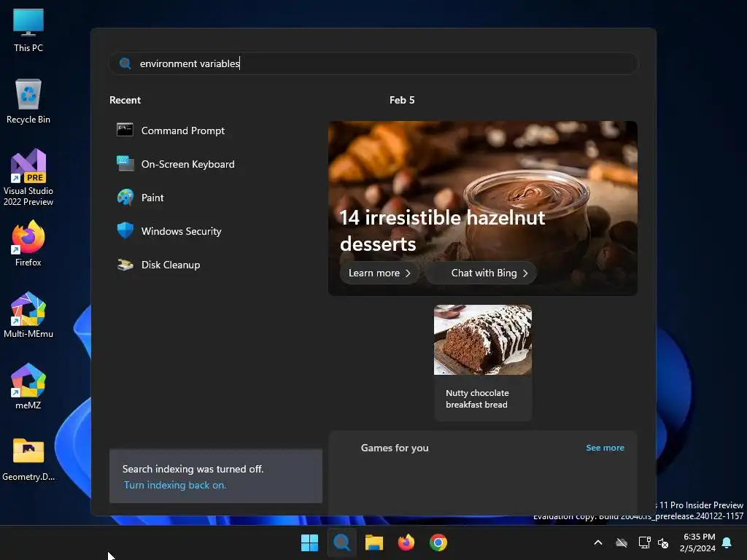This screenshot has width=747, height=560.
Task: Click the muted volume tray icon
Action: [x=662, y=542]
